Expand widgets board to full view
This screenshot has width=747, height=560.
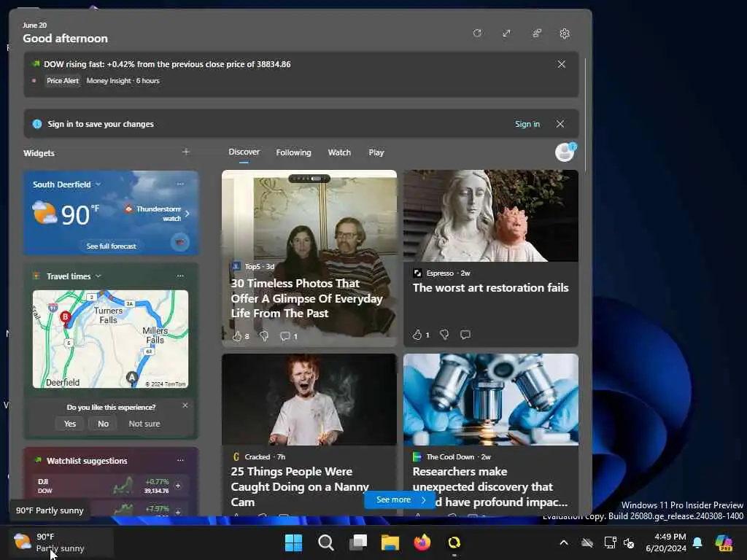[x=506, y=34]
